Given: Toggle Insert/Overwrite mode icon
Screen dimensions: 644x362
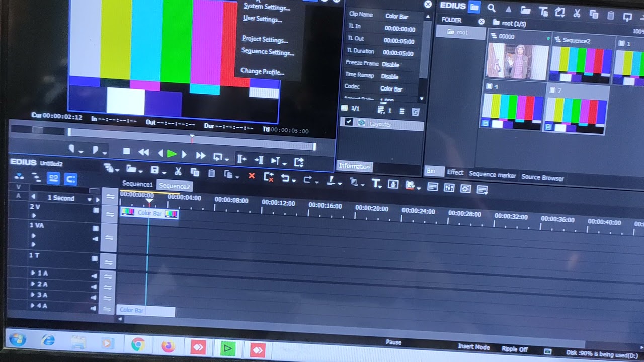Looking at the screenshot, I should click(19, 176).
